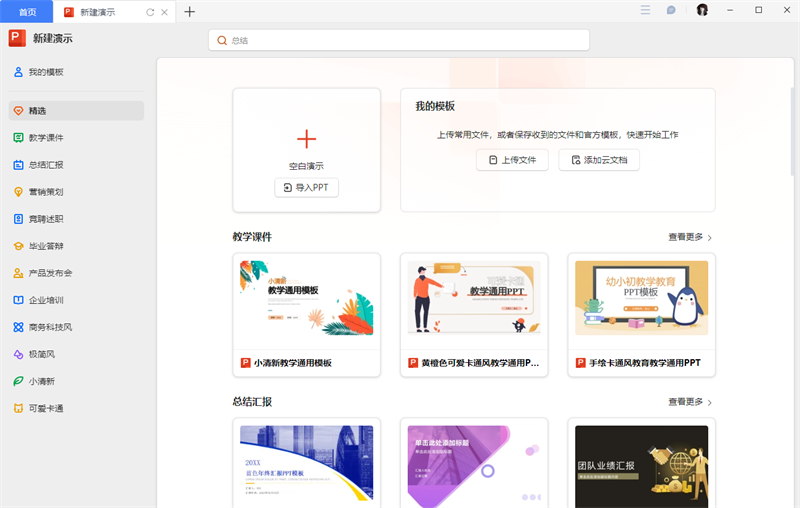The width and height of the screenshot is (800, 508).
Task: Open the hamburger menu in title bar
Action: (645, 11)
